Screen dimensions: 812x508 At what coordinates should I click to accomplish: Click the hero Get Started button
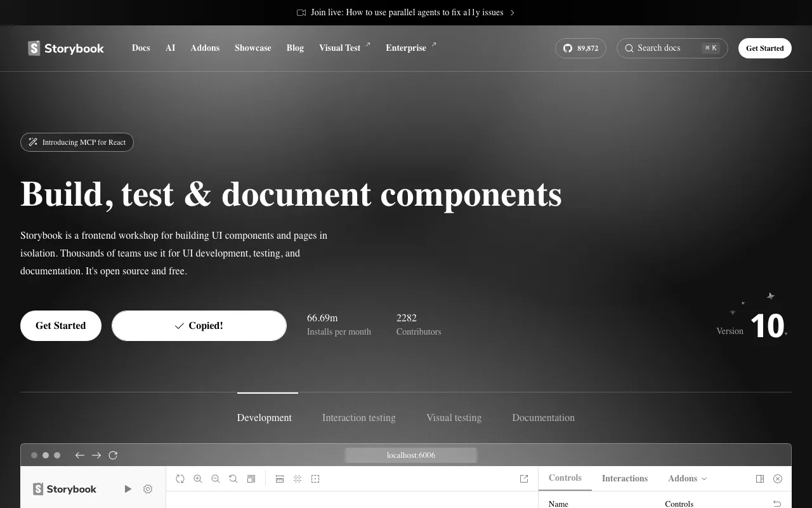(61, 326)
